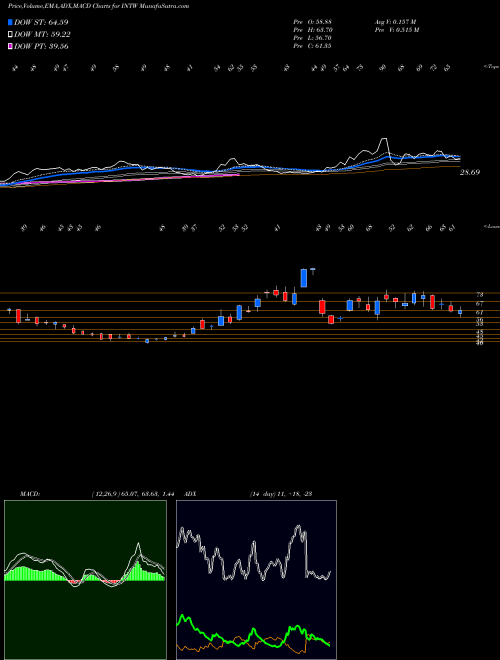Open the dark blue ADX indicator chart
This screenshot has height=660, width=500.
(x=256, y=580)
